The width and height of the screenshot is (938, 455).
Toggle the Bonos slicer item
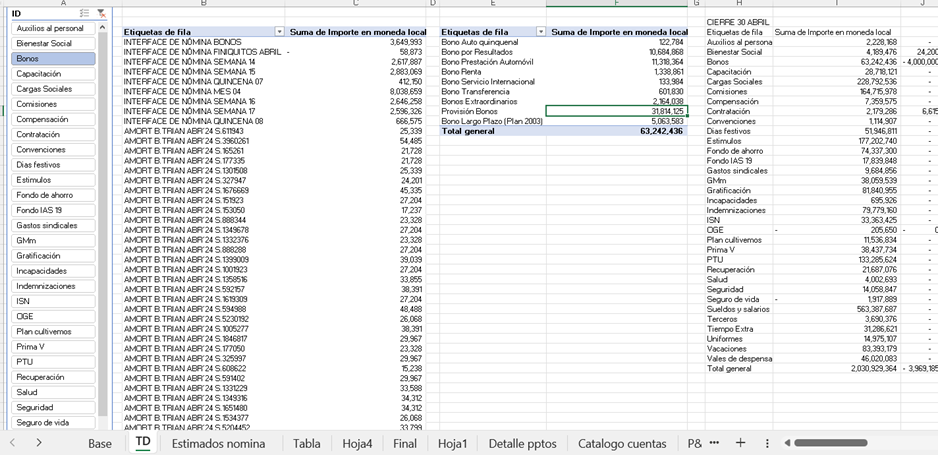coord(54,58)
